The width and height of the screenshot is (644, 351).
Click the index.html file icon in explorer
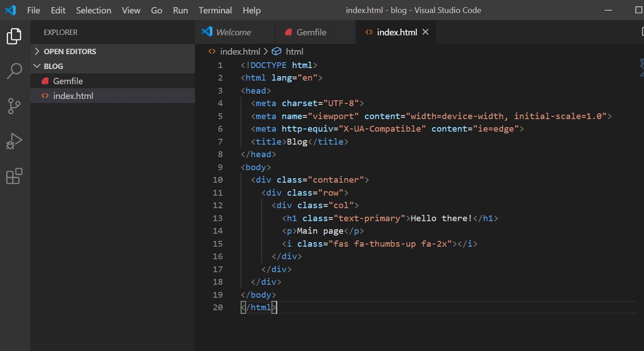[45, 96]
